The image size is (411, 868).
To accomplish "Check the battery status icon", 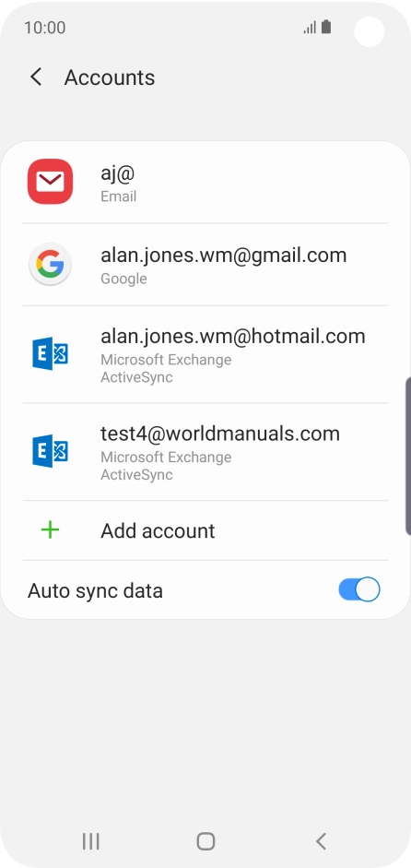I will pyautogui.click(x=326, y=27).
